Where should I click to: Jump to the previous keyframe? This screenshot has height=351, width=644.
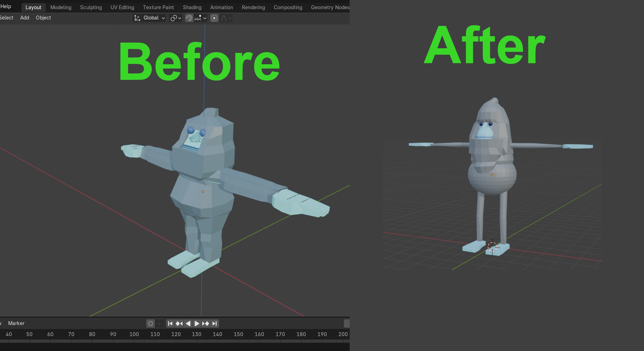[179, 324]
